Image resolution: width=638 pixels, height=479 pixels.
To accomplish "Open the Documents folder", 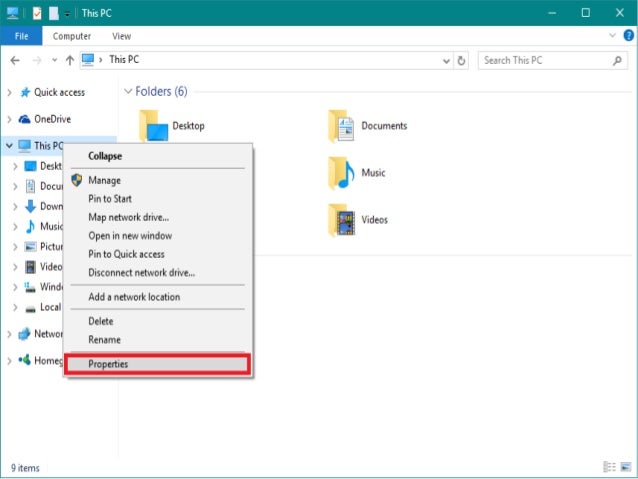I will pos(367,126).
